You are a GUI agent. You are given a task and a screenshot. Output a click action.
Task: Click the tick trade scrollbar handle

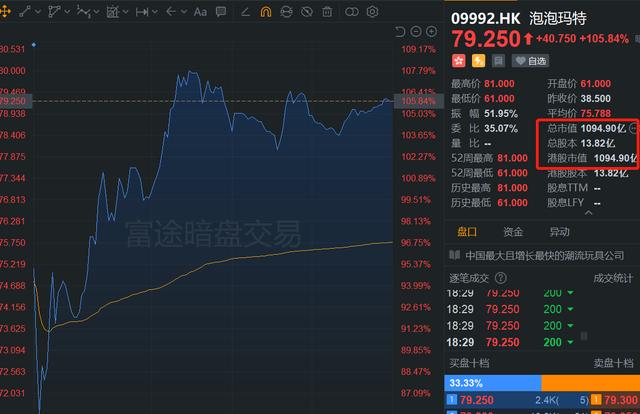point(584,336)
